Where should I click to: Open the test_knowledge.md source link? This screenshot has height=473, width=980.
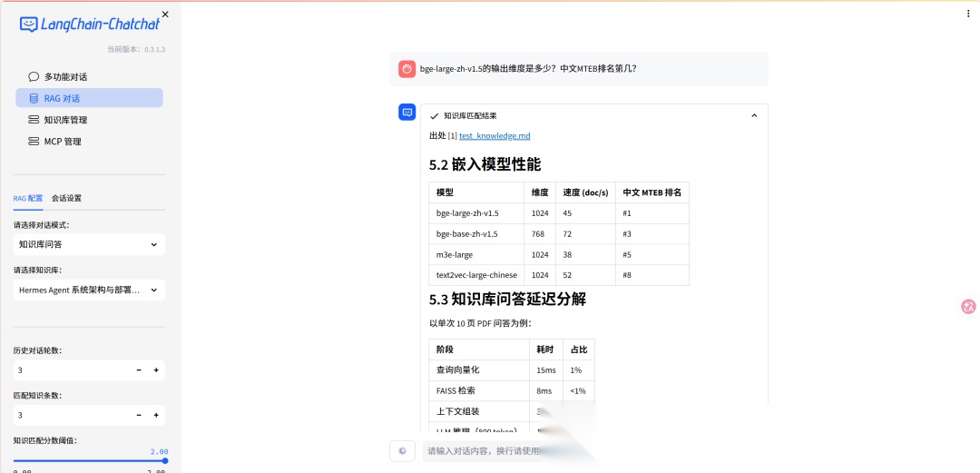click(495, 136)
